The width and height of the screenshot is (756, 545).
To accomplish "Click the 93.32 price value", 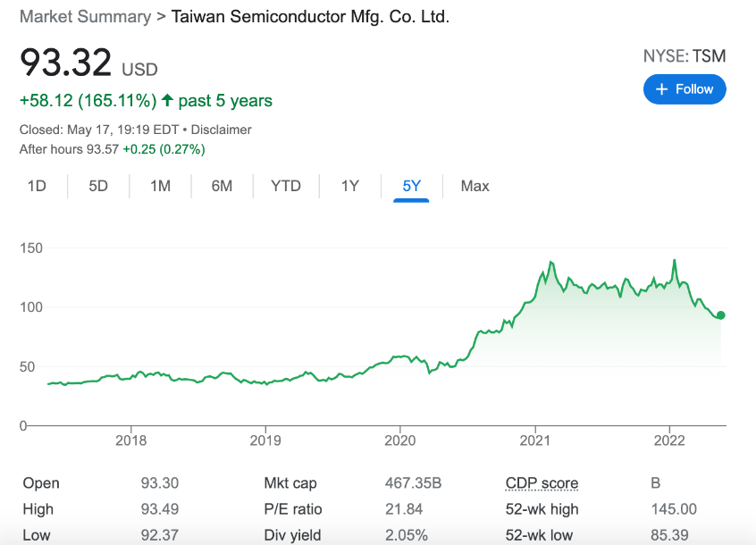I will click(65, 63).
